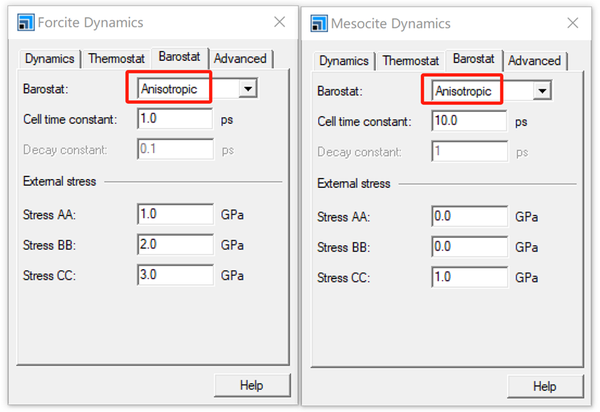Click Mesocite Cell time constant field
The height and width of the screenshot is (412, 600).
pos(470,122)
